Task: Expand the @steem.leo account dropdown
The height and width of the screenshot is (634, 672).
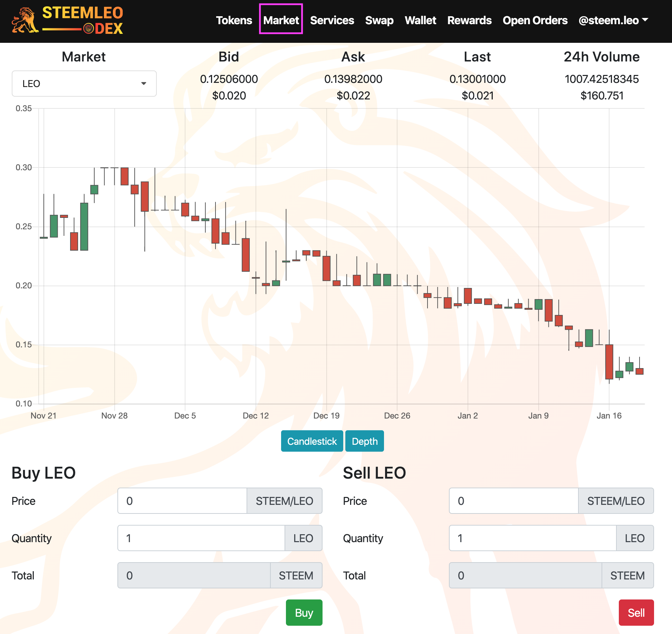Action: pos(613,20)
